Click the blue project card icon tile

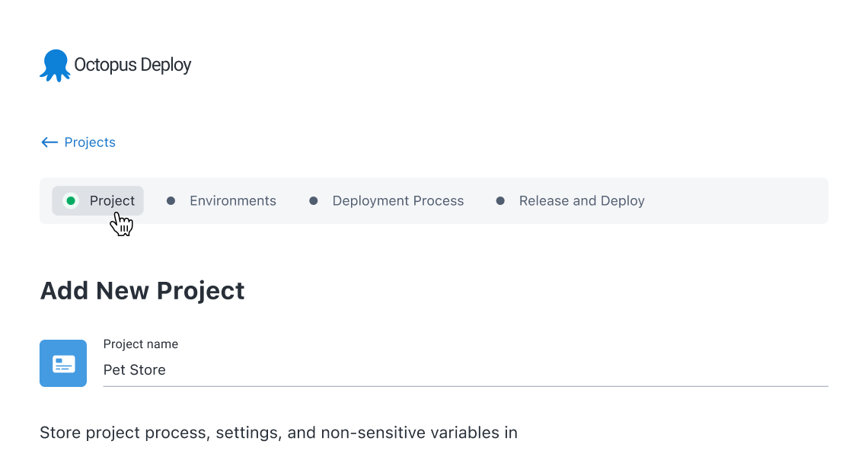(63, 363)
